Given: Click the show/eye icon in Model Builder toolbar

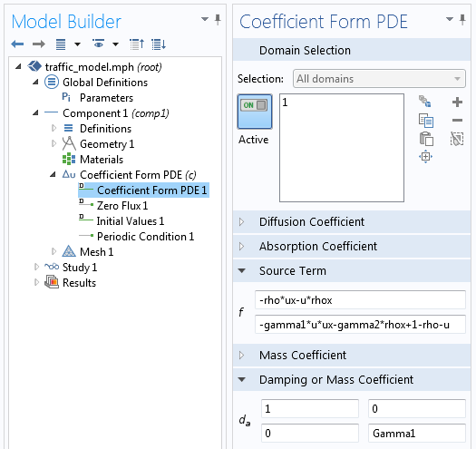Looking at the screenshot, I should [98, 44].
